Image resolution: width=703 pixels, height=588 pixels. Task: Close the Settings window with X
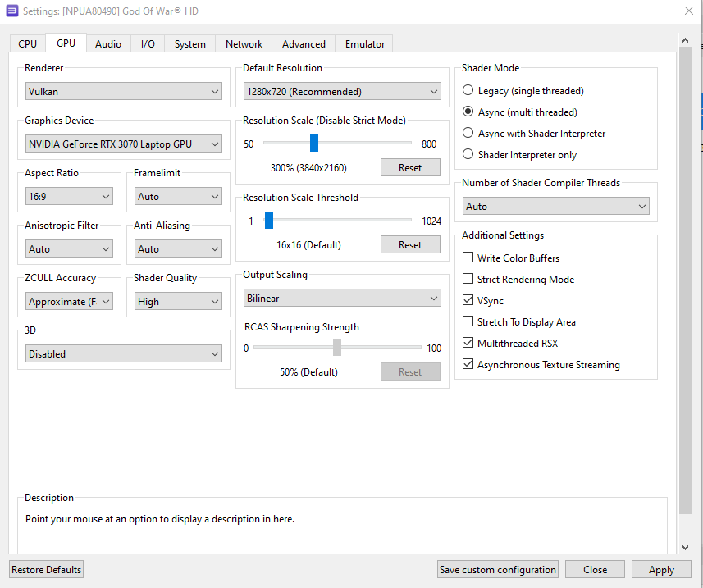pos(687,11)
